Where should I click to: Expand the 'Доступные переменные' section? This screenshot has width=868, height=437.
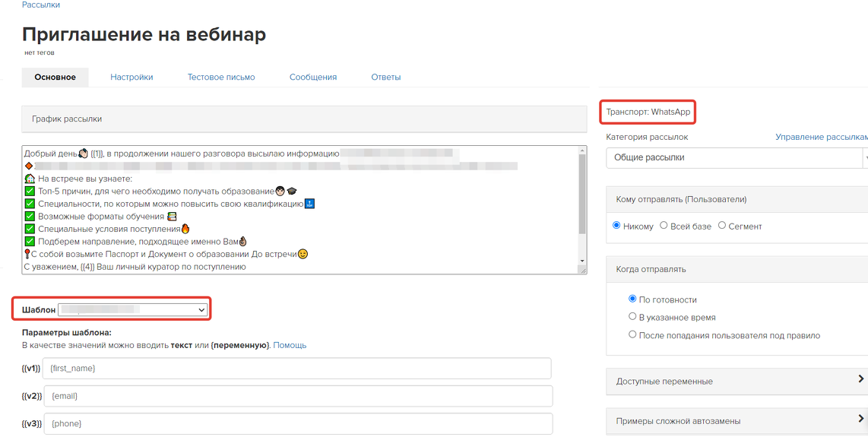tap(736, 381)
